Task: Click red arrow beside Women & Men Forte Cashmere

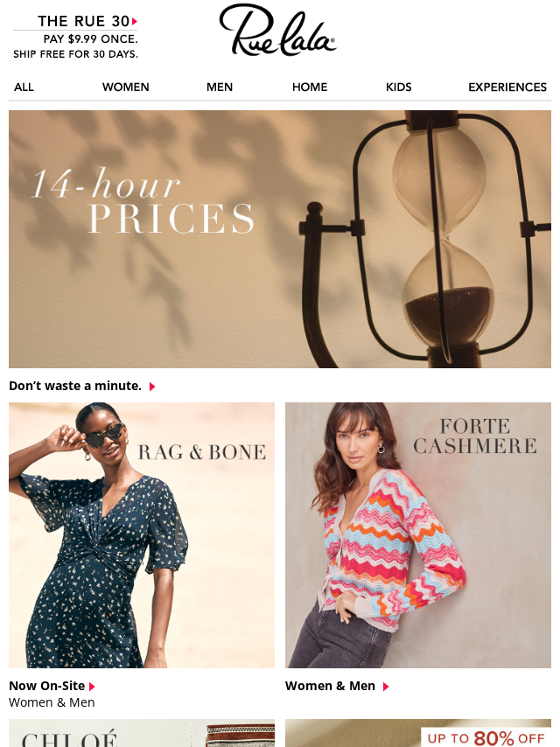Action: tap(386, 687)
